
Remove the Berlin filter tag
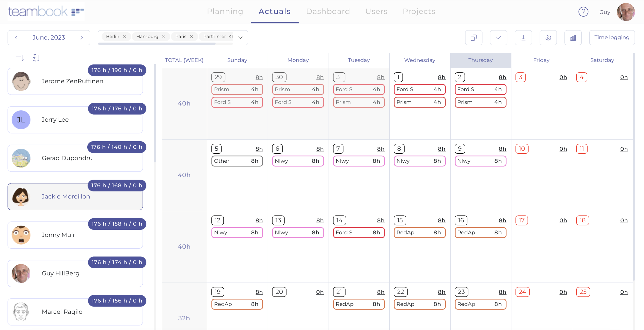[125, 37]
